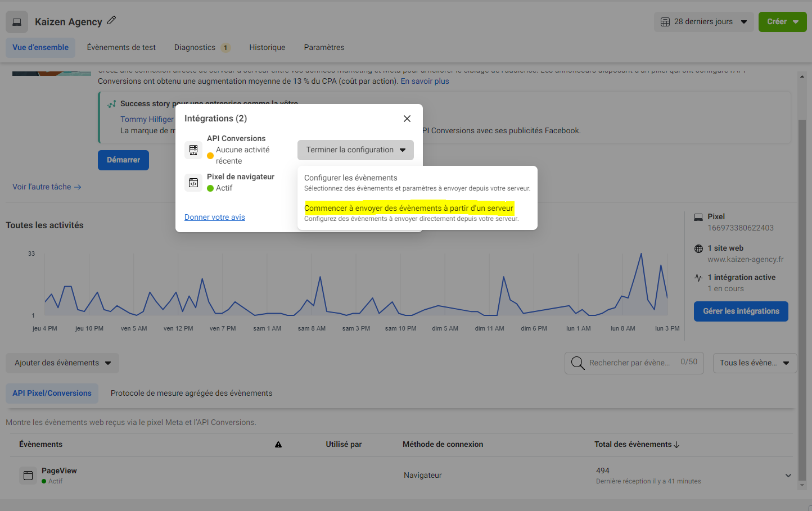Click the Navigateur connection method cell
812x511 pixels.
[x=422, y=476]
